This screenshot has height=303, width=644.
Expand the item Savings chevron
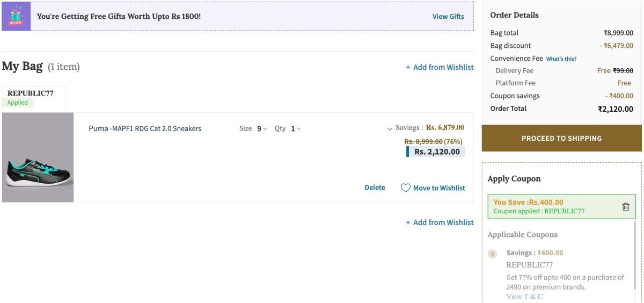[390, 128]
